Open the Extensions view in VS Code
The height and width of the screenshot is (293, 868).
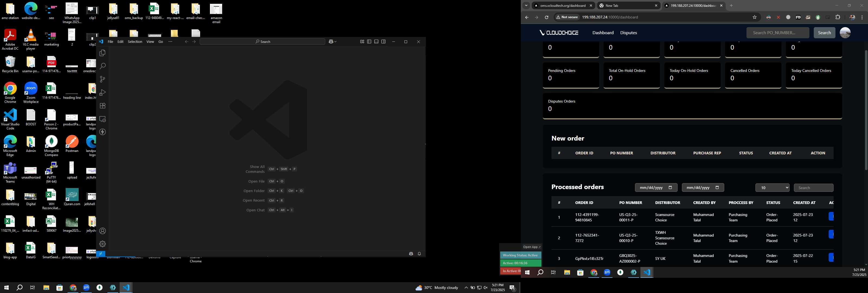tap(103, 106)
